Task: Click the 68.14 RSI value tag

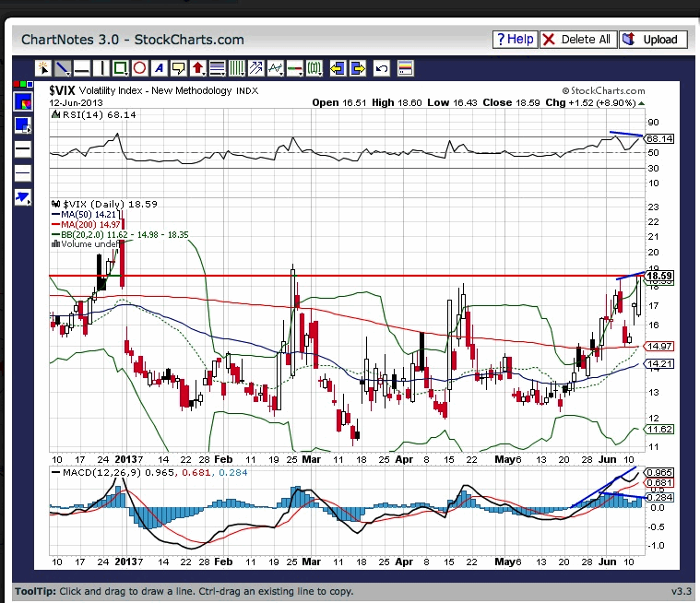Action: [658, 139]
